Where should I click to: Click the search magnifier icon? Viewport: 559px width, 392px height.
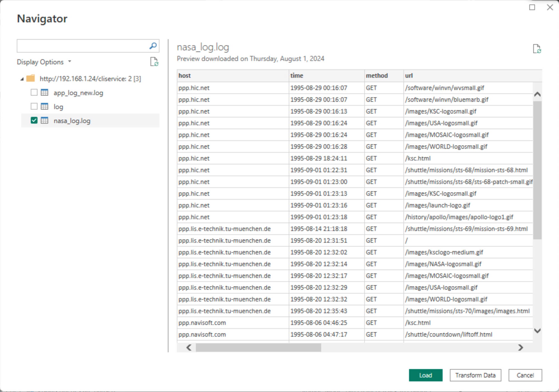coord(153,46)
